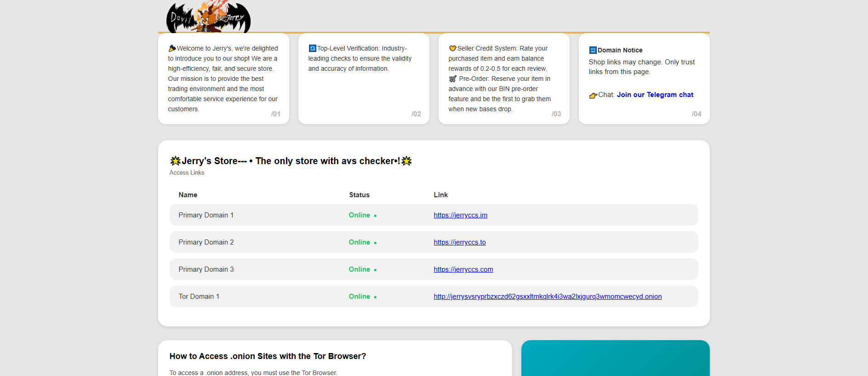
Task: Click the "Domain Notice" heading
Action: (620, 50)
